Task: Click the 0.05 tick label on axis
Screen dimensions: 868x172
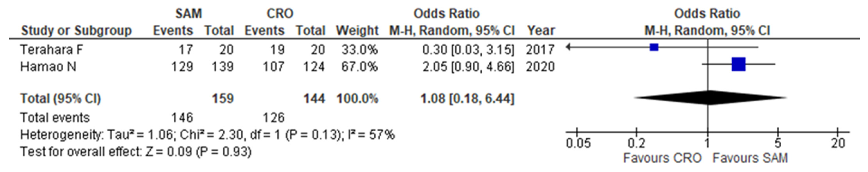Action: pyautogui.click(x=578, y=144)
